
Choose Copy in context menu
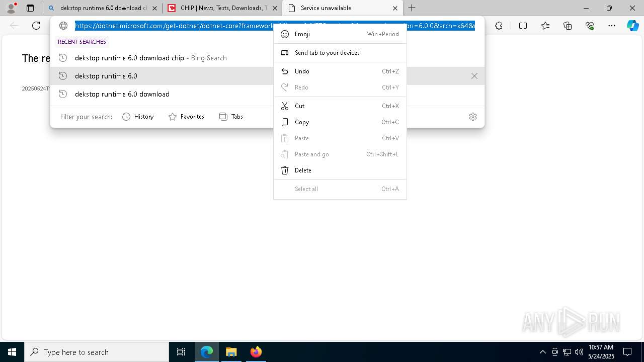point(340,122)
